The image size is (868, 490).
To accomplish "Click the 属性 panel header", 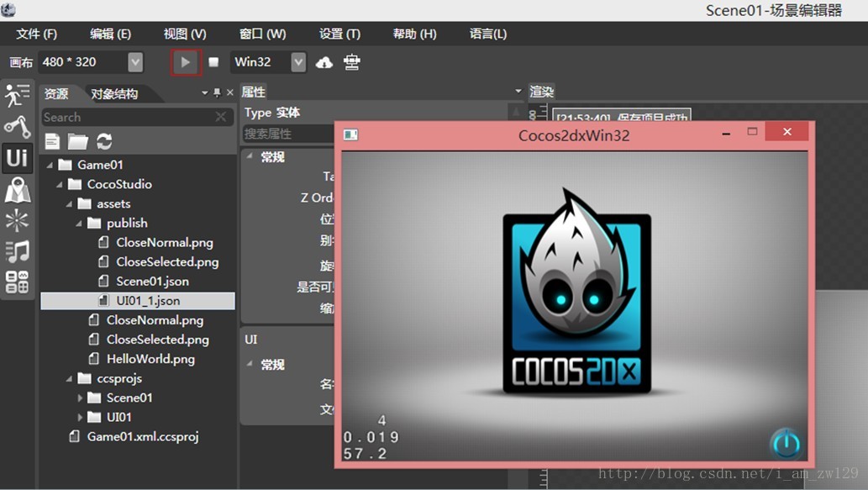I will (254, 92).
